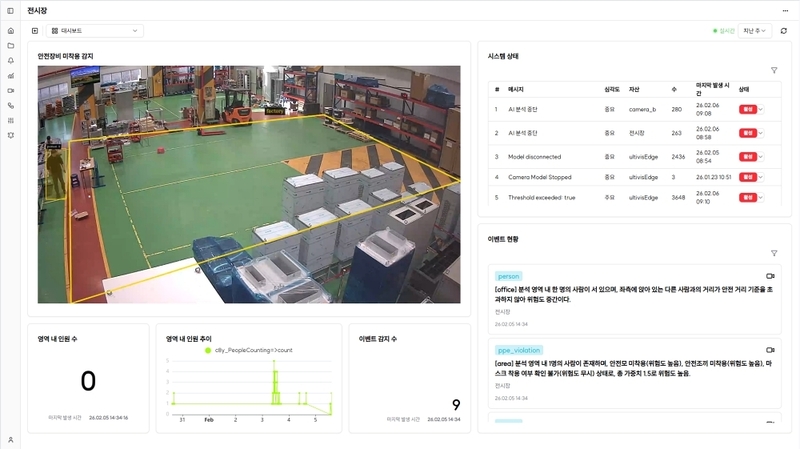The image size is (800, 449).
Task: Click the ppe_violation event tag
Action: (519, 350)
